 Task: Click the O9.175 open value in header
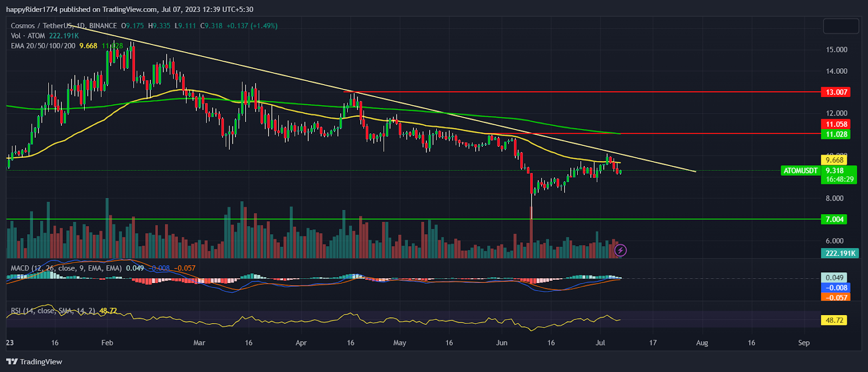tap(132, 25)
